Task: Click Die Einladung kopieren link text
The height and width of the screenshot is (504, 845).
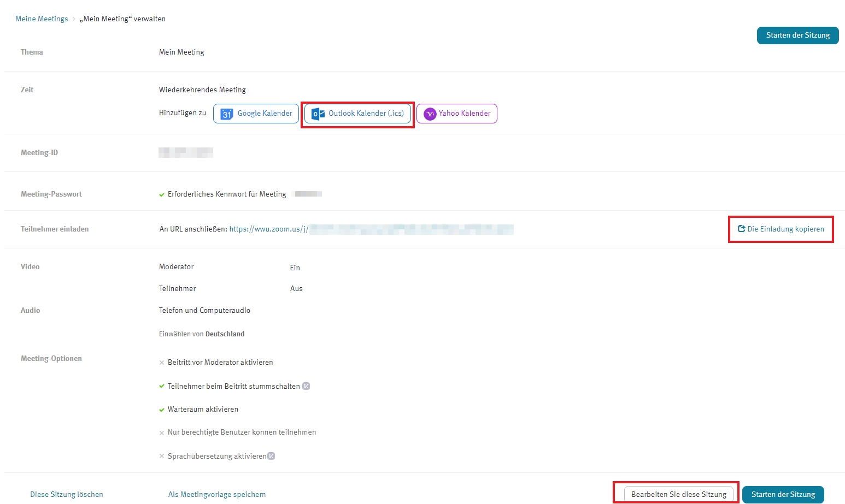Action: coord(785,229)
